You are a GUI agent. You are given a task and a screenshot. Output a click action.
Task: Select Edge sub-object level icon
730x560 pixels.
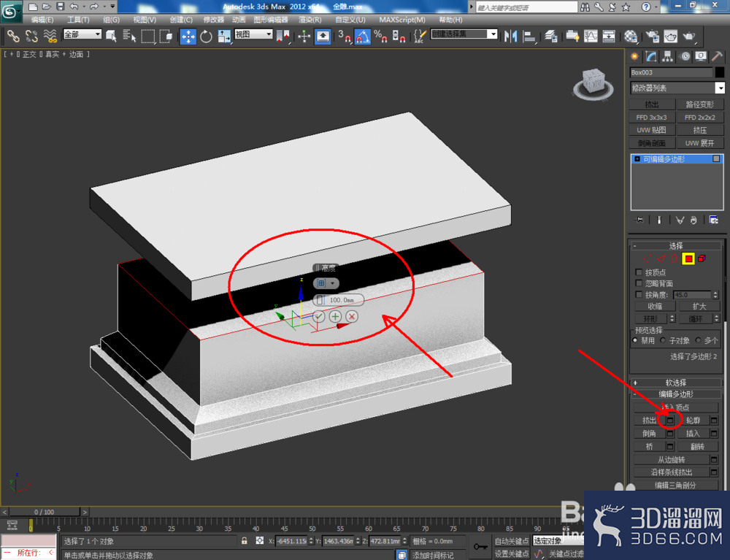[x=661, y=258]
